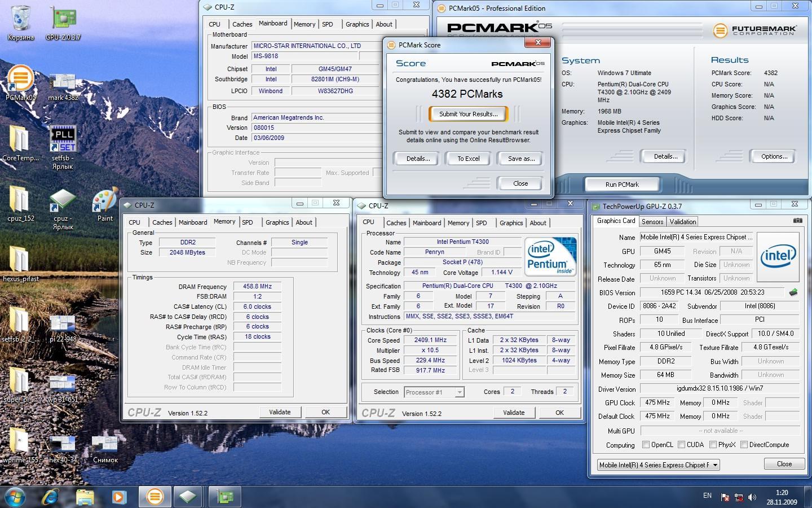Open the setfsb_2_2 folder
The height and width of the screenshot is (508, 812).
pyautogui.click(x=20, y=325)
